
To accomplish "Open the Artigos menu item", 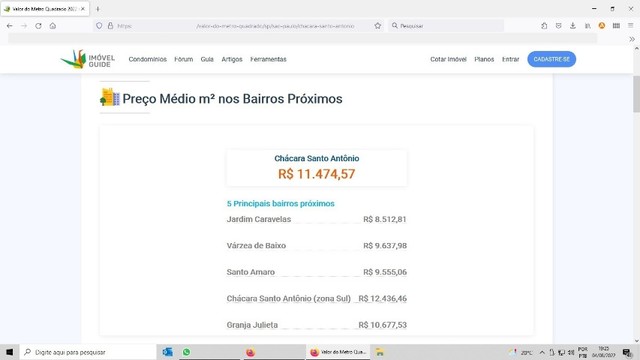I will 232,59.
